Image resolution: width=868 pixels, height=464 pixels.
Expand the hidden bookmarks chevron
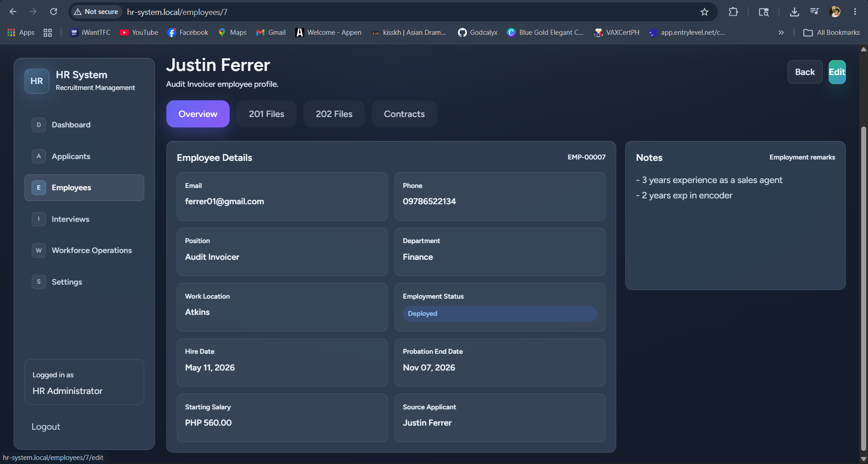pyautogui.click(x=781, y=33)
